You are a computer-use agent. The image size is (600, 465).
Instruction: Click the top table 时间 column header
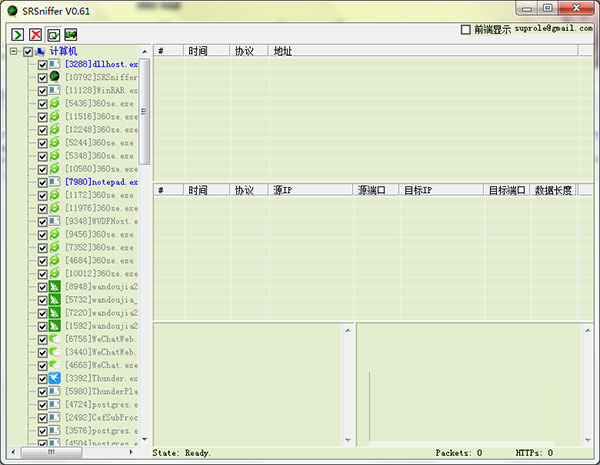[x=207, y=51]
